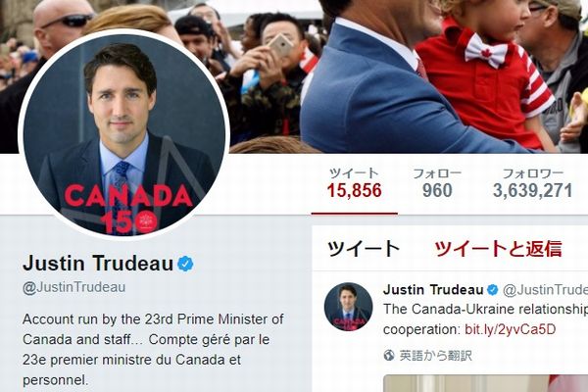Click 英語から翻訳 to translate the tweet
The image size is (588, 392).
coord(435,355)
